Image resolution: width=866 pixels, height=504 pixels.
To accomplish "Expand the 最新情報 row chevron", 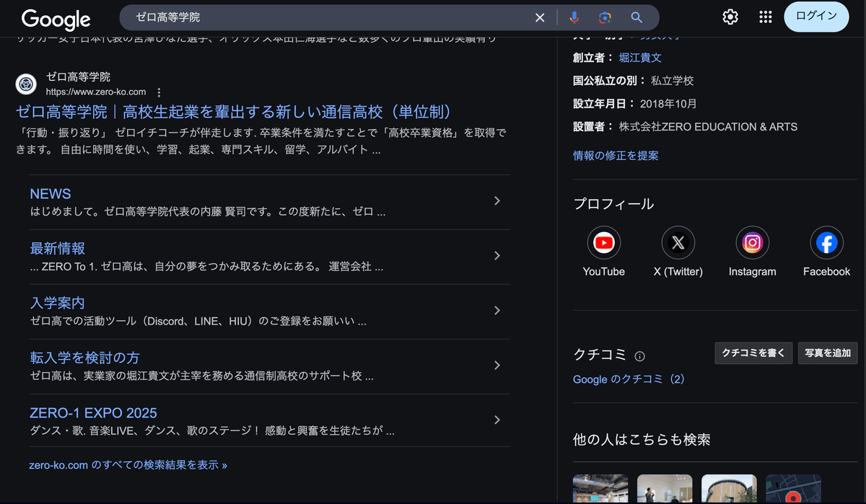I will pyautogui.click(x=497, y=256).
